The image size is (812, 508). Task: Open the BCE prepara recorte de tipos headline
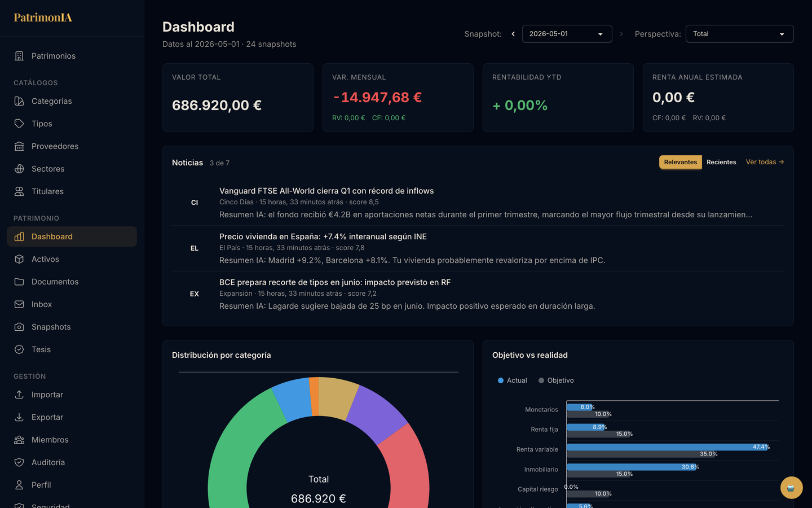(335, 282)
